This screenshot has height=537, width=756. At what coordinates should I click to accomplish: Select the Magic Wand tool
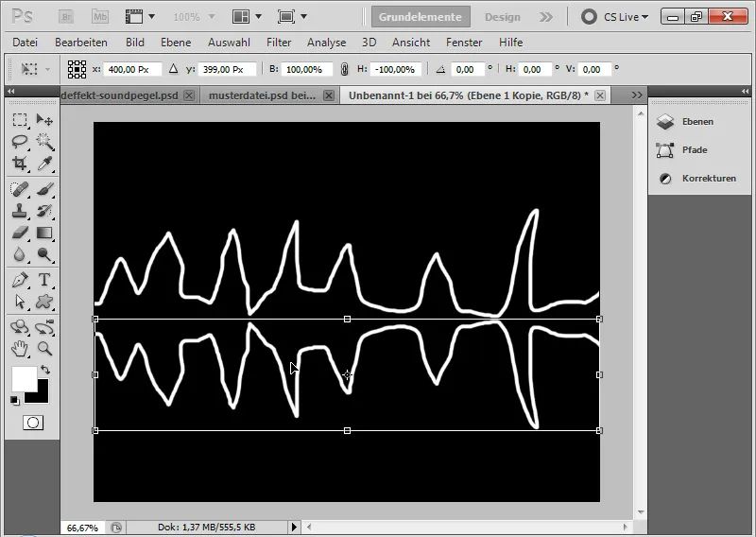point(44,142)
